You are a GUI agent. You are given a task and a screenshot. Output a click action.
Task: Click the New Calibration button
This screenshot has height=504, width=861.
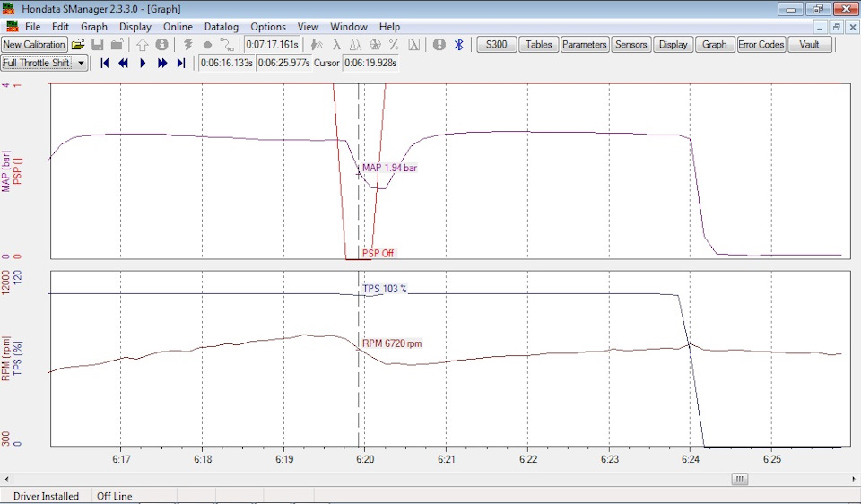click(34, 45)
